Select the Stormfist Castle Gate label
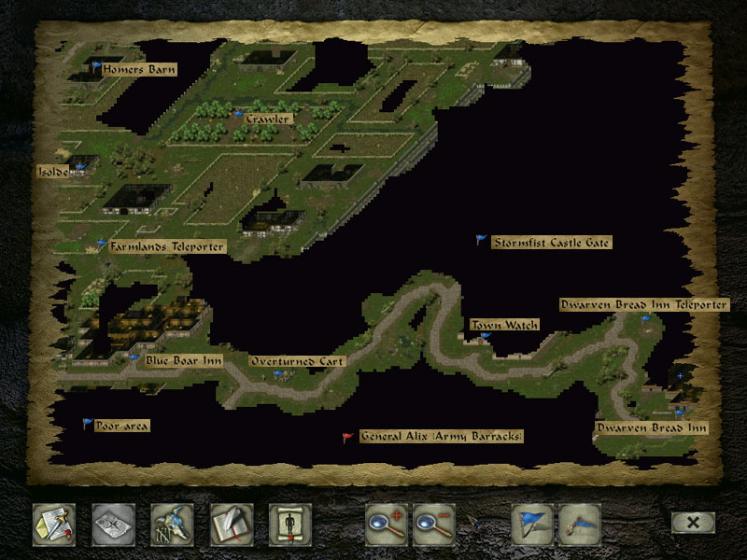 click(552, 243)
